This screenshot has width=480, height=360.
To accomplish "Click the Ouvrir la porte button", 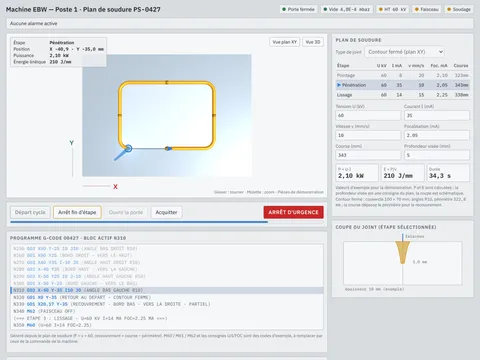I will coord(126,212).
